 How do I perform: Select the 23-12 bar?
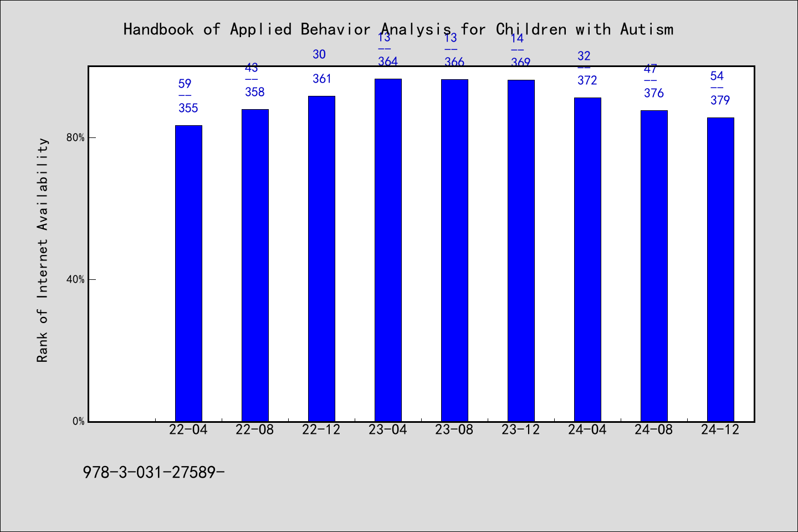pos(521,250)
